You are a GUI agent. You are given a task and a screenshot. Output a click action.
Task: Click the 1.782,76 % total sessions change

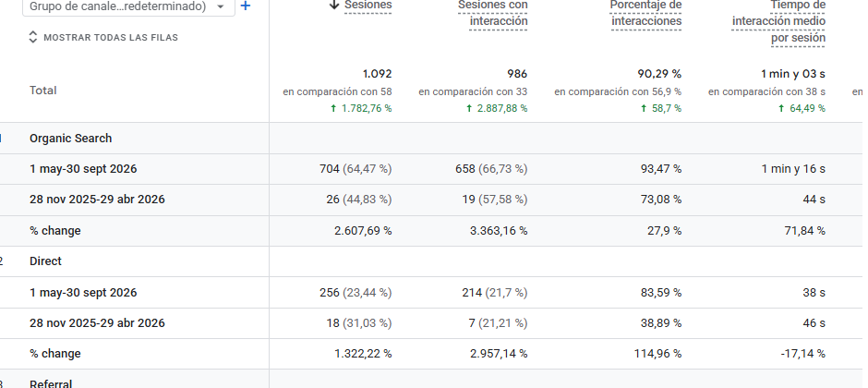point(361,108)
